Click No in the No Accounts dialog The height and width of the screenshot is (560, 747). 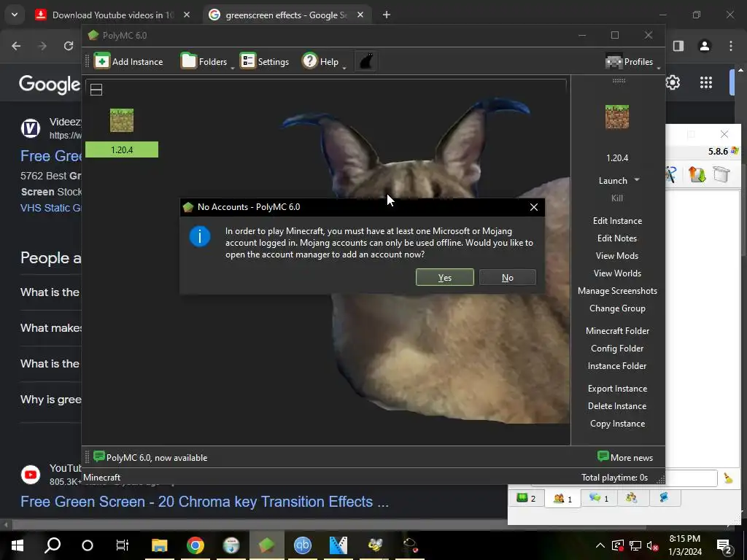(x=508, y=277)
